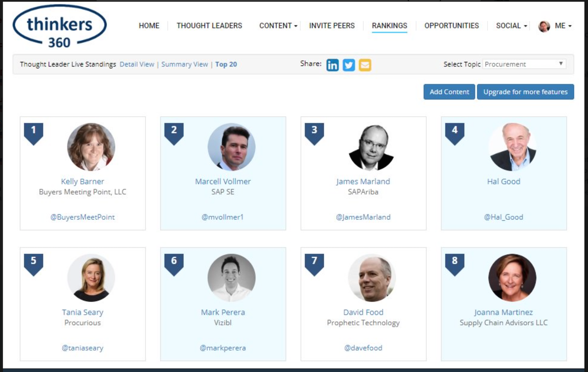Click Joanna Martinez's profile photo
588x372 pixels.
(512, 278)
